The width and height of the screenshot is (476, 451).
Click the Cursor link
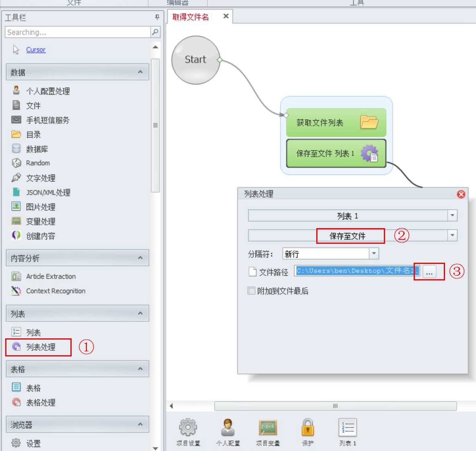[x=36, y=50]
